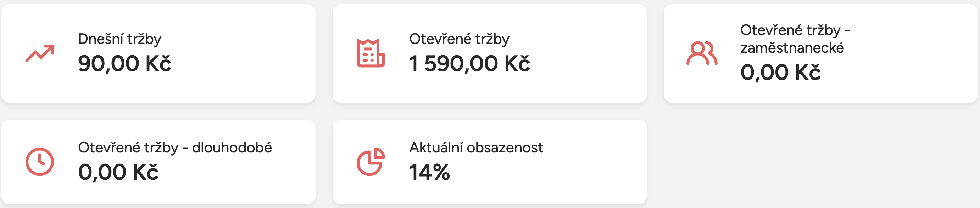Click the clock icon for dlouhodobé tržby
This screenshot has width=980, height=208.
point(40,162)
